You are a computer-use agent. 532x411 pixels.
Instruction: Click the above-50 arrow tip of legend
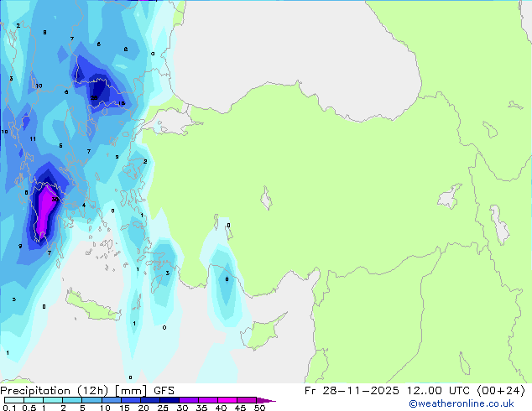[266, 400]
